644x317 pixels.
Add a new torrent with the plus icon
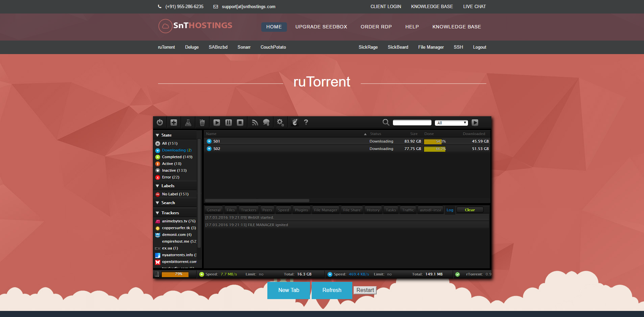(174, 122)
